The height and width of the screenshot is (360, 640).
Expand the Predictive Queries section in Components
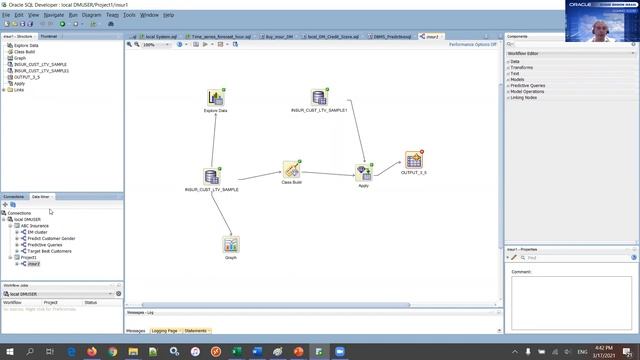click(508, 86)
